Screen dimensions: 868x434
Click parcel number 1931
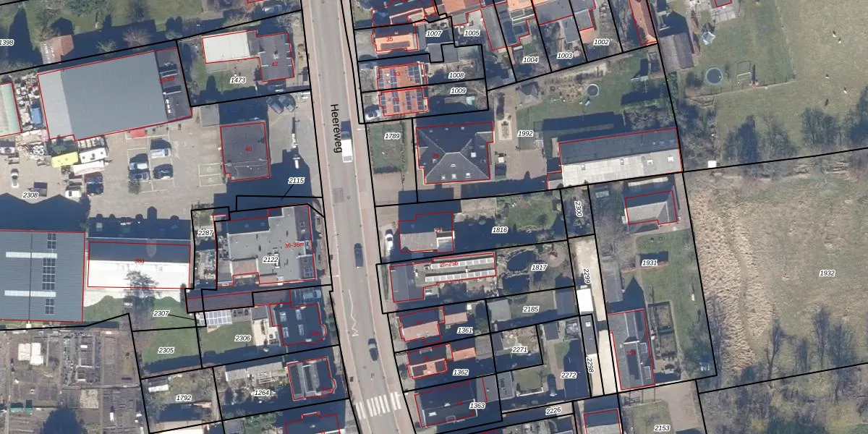[x=650, y=263]
